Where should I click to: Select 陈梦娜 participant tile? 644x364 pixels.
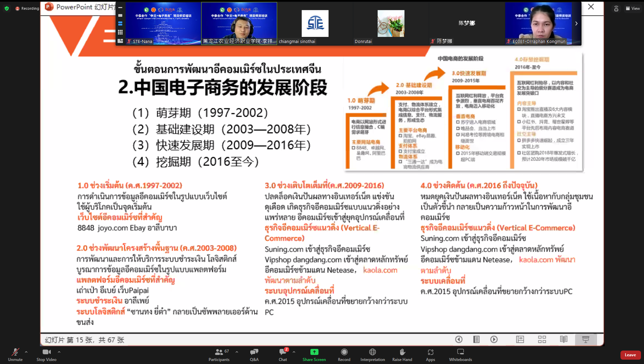(467, 23)
